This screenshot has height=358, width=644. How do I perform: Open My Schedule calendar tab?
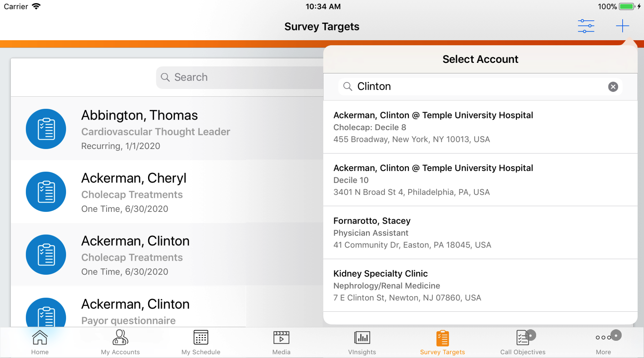pyautogui.click(x=201, y=342)
